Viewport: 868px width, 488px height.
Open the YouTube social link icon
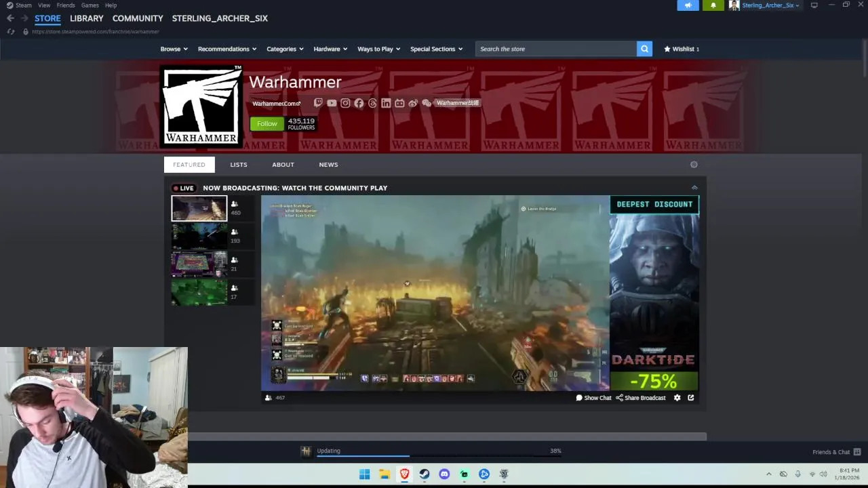click(x=332, y=103)
